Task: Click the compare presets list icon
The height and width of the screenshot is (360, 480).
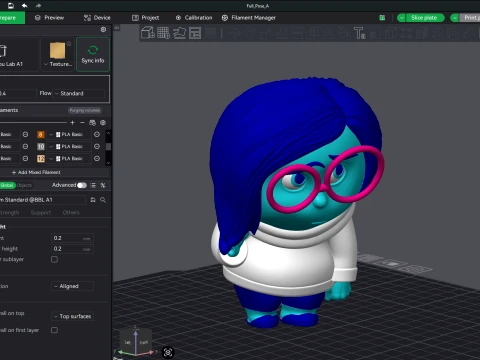Action: [x=93, y=185]
